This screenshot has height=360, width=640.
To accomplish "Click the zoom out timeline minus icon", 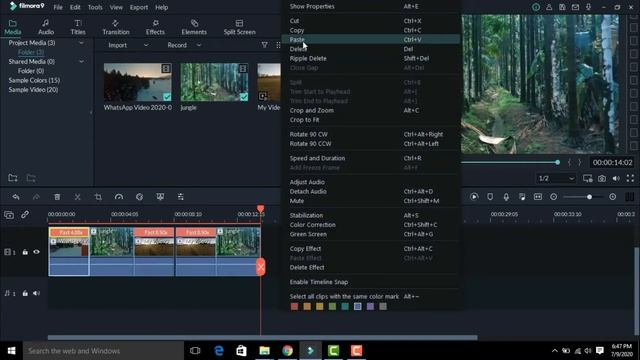I will coord(553,197).
